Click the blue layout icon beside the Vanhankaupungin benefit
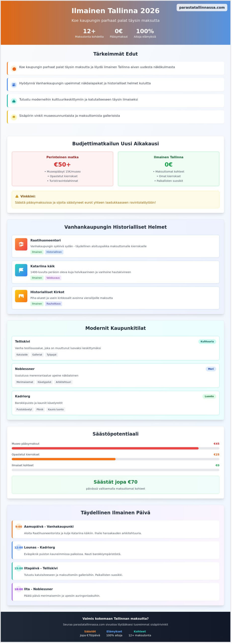 (14, 85)
